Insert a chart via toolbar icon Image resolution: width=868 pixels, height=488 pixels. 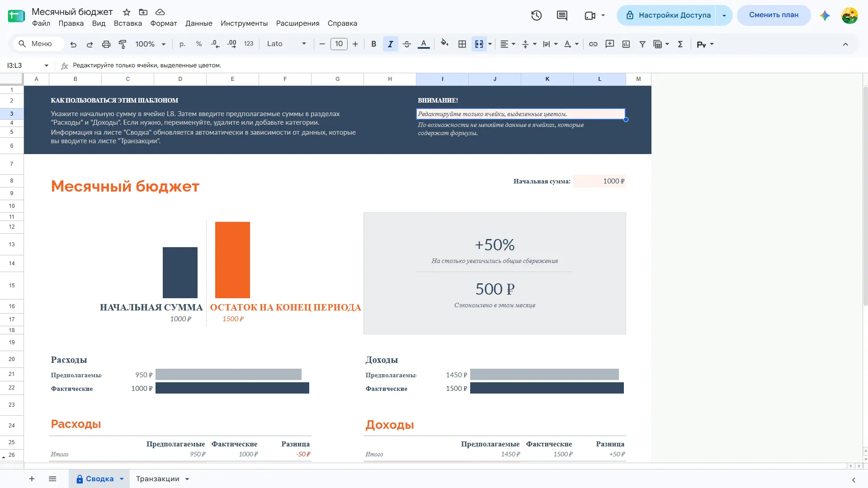click(626, 44)
